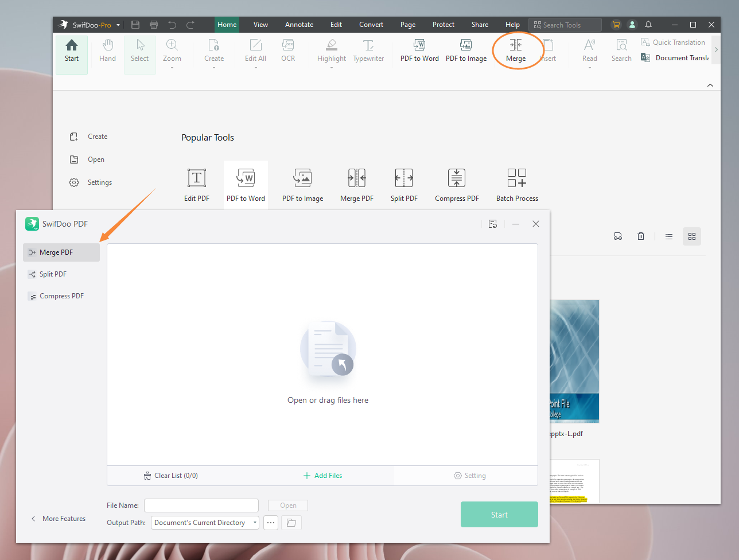Expand the Create dropdown arrow
The image size is (739, 560).
pos(214,68)
